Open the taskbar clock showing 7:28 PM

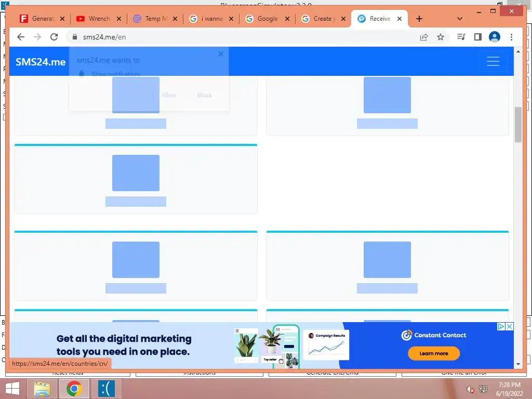tap(510, 389)
